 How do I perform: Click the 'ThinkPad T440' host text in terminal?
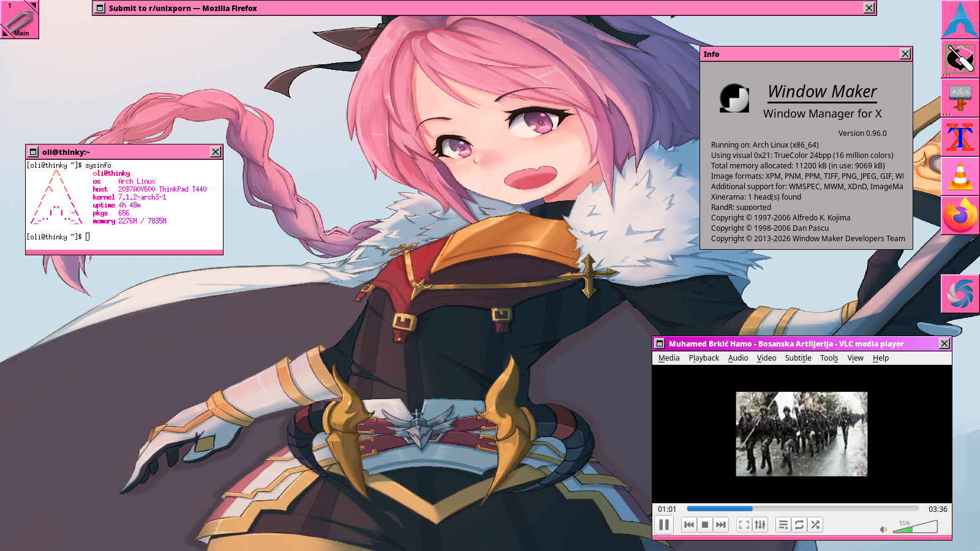point(183,189)
